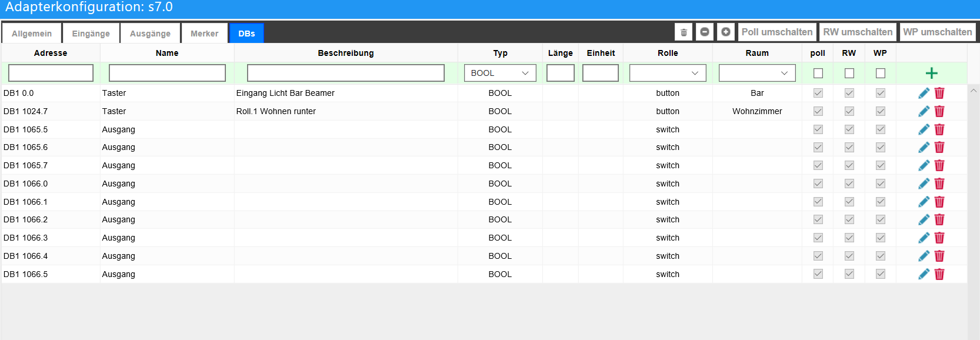Tick the poll checkbox in the new-entry row
Viewport: 980px width, 340px height.
[x=818, y=73]
